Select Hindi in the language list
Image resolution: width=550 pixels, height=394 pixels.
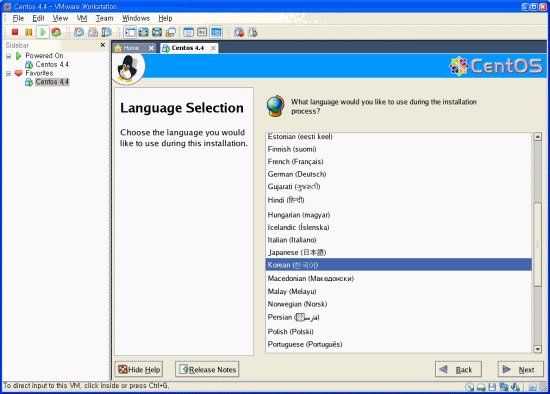click(x=399, y=200)
